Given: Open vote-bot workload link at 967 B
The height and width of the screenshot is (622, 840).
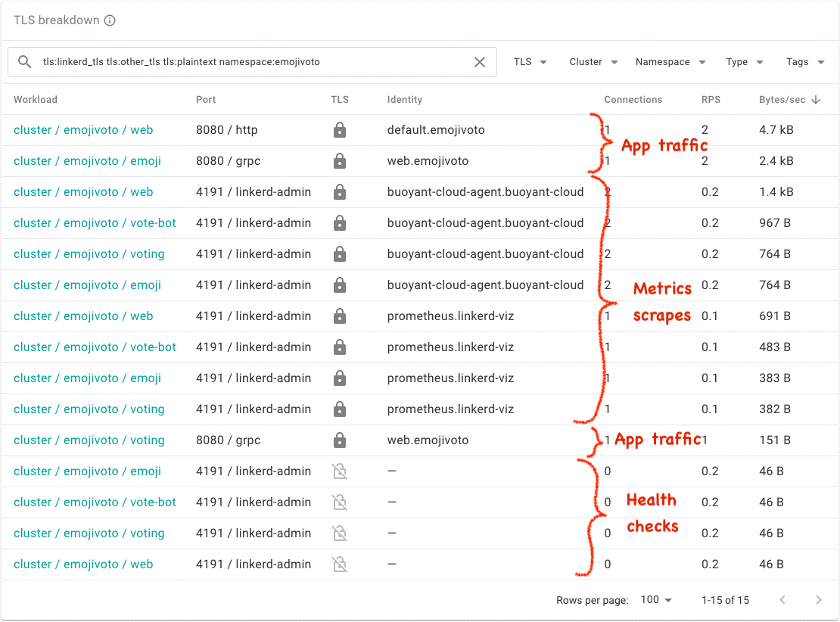Looking at the screenshot, I should [x=95, y=223].
